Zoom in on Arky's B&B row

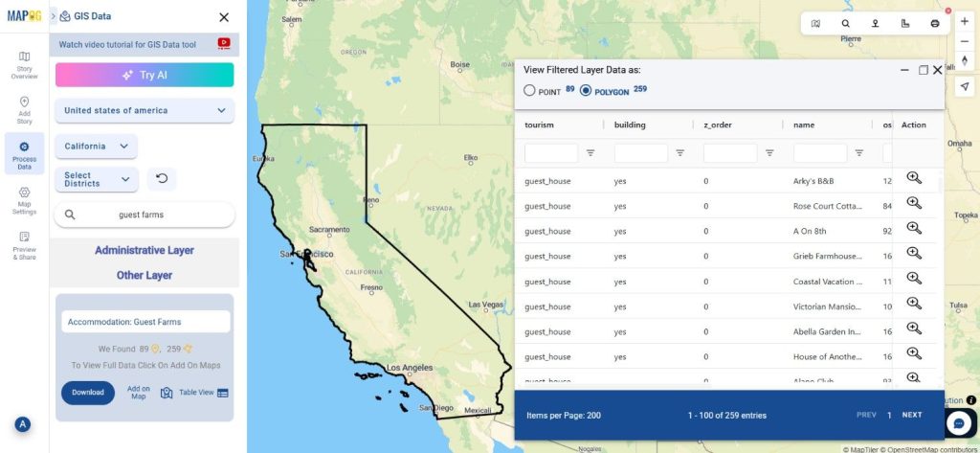tap(913, 178)
